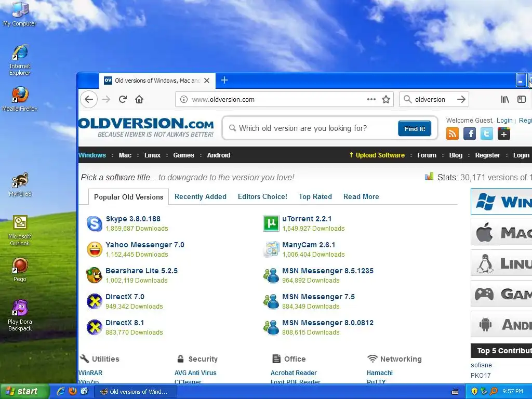Screen dimensions: 532x399
Task: Click the uTorrent icon in popular list
Action: 271,223
